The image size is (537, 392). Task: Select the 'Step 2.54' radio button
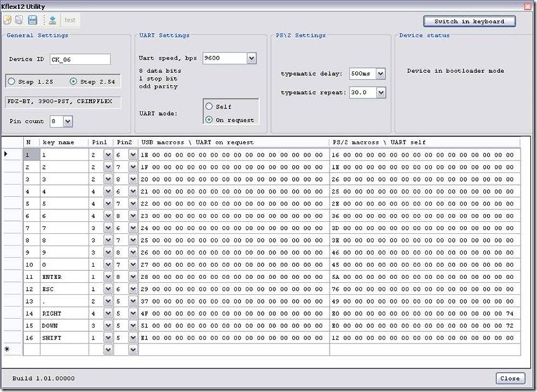click(x=73, y=81)
